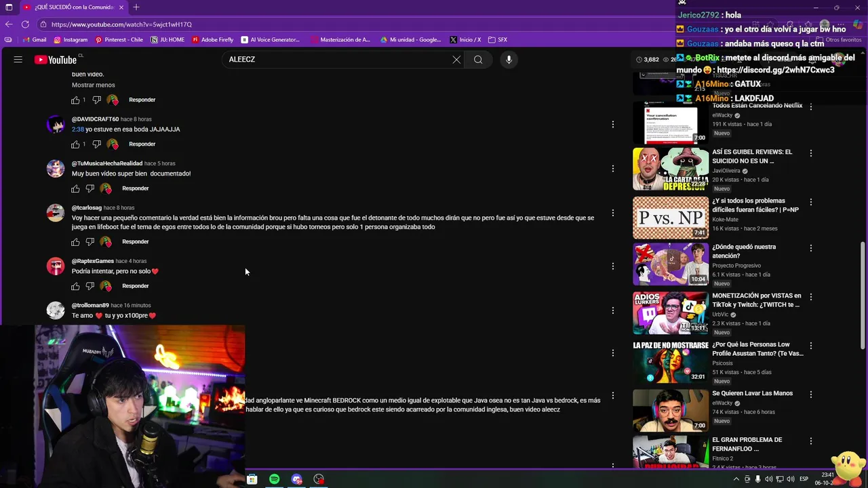Open the @DAVIDCRAFT60 channel avatar
The image size is (868, 488).
(x=56, y=124)
